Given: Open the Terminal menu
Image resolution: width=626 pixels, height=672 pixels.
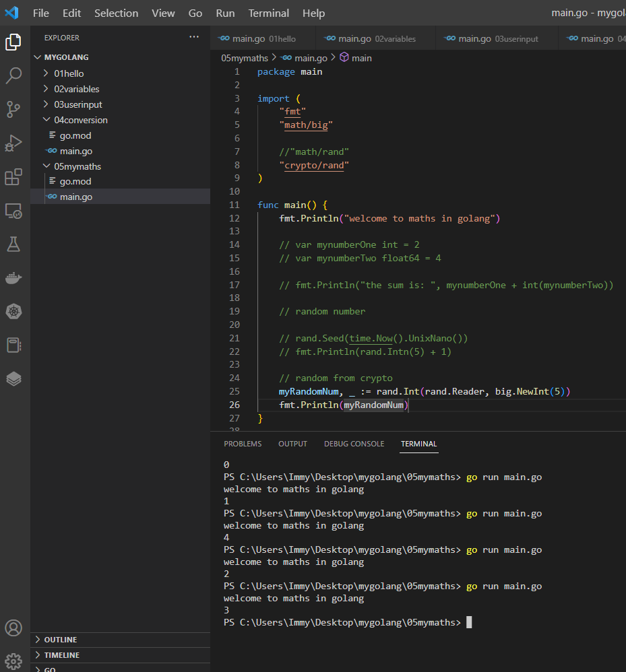Looking at the screenshot, I should pyautogui.click(x=268, y=13).
